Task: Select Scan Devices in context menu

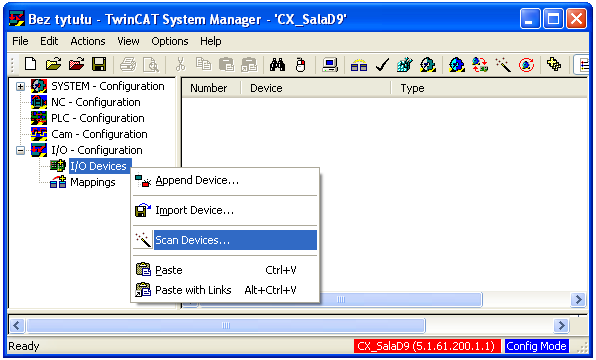Action: coord(225,240)
